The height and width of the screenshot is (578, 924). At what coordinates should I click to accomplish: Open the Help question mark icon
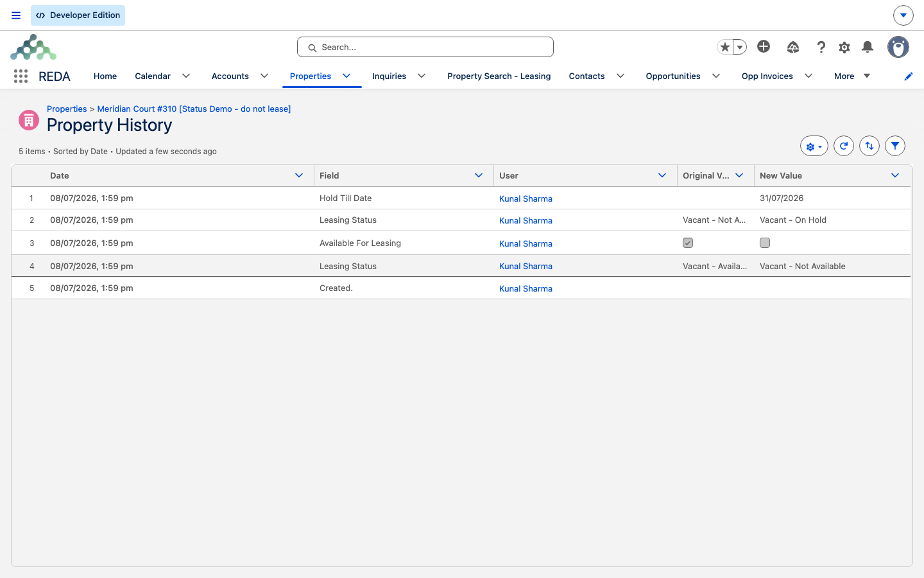(821, 47)
